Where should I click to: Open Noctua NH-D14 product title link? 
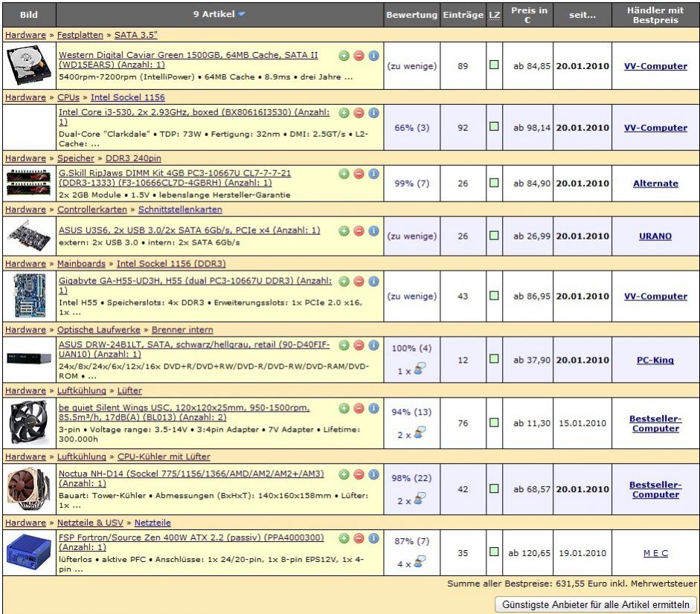point(191,479)
